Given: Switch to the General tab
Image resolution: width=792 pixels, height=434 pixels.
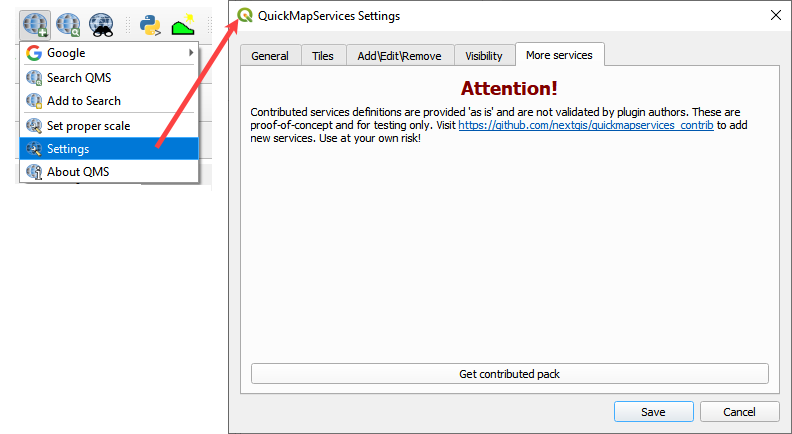Looking at the screenshot, I should [x=270, y=56].
